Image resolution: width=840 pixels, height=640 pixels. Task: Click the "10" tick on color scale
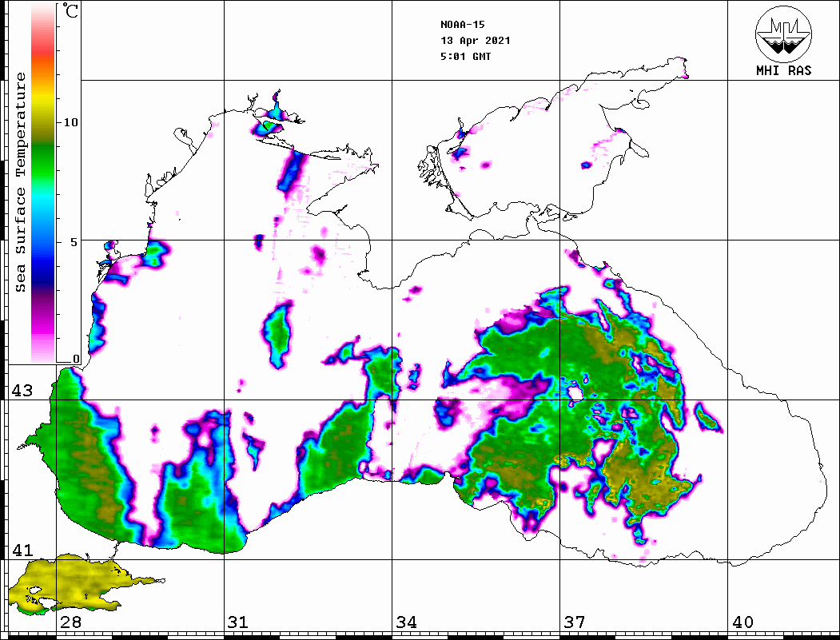pos(70,122)
